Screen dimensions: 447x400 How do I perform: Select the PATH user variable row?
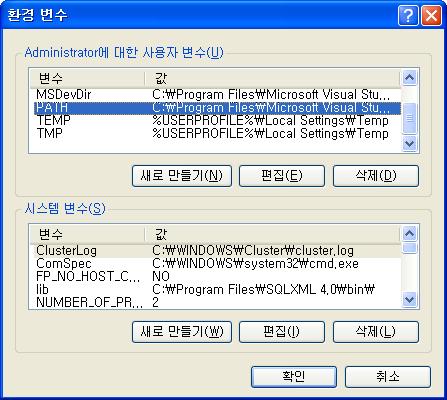[x=217, y=108]
